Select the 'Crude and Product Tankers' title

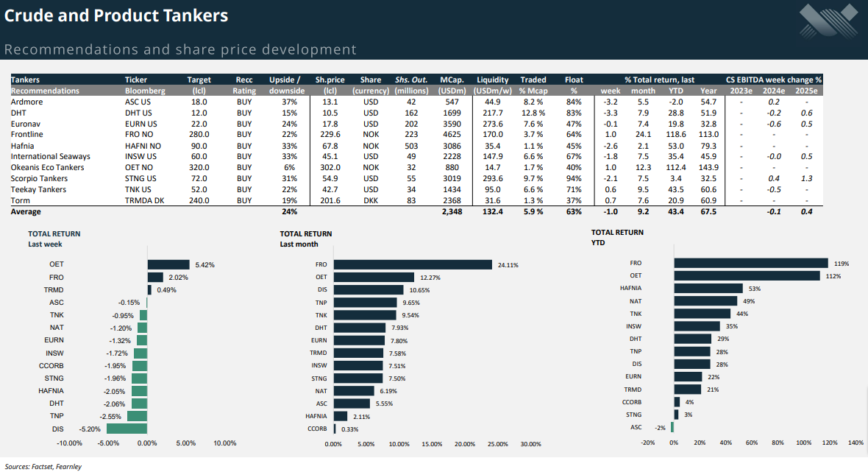(115, 15)
